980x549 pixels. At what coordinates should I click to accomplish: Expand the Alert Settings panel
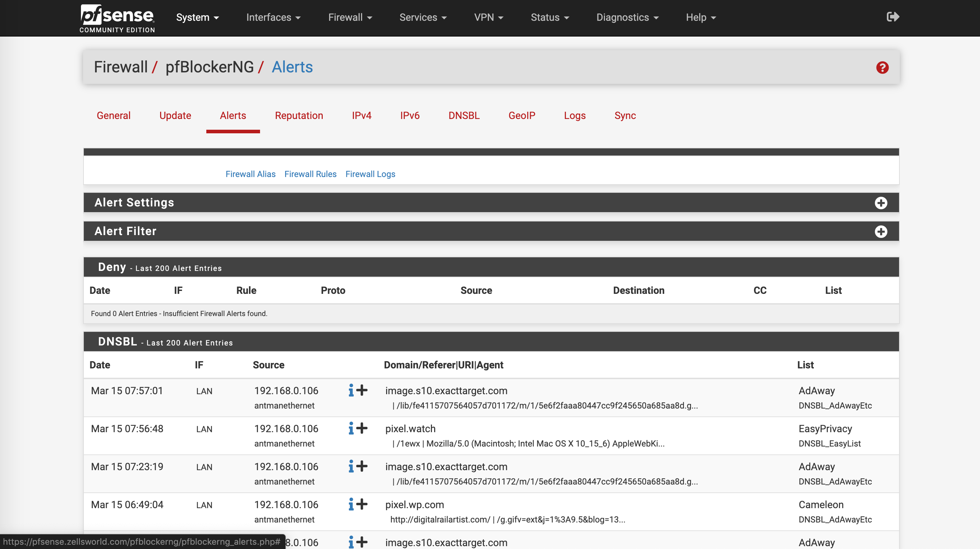881,202
